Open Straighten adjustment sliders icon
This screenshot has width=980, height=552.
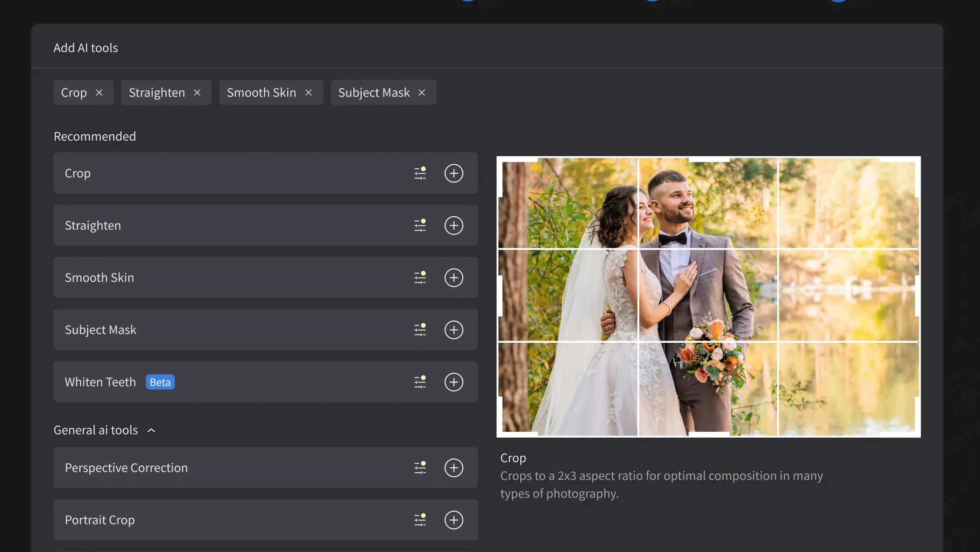[420, 225]
